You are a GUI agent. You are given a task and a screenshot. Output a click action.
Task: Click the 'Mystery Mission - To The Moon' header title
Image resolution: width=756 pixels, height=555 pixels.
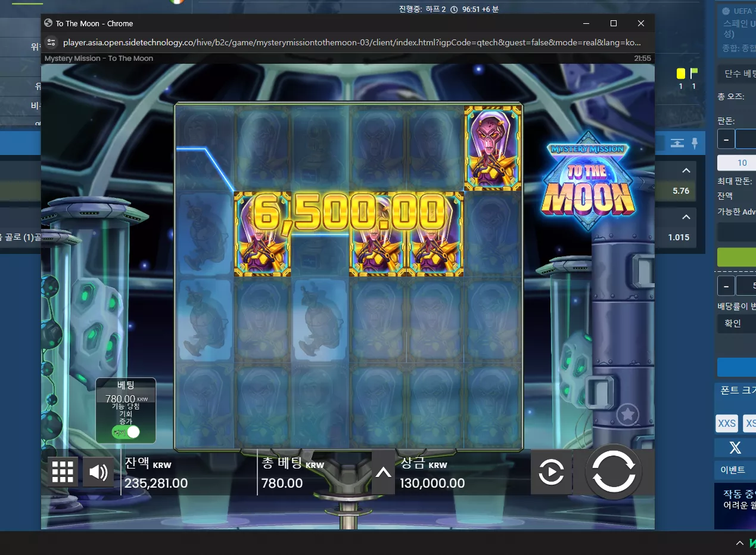[x=99, y=58]
